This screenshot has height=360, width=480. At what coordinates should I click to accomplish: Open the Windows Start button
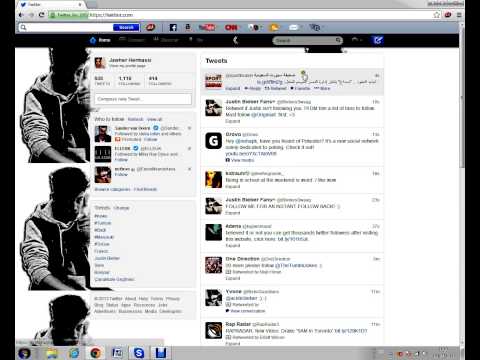(x=24, y=353)
